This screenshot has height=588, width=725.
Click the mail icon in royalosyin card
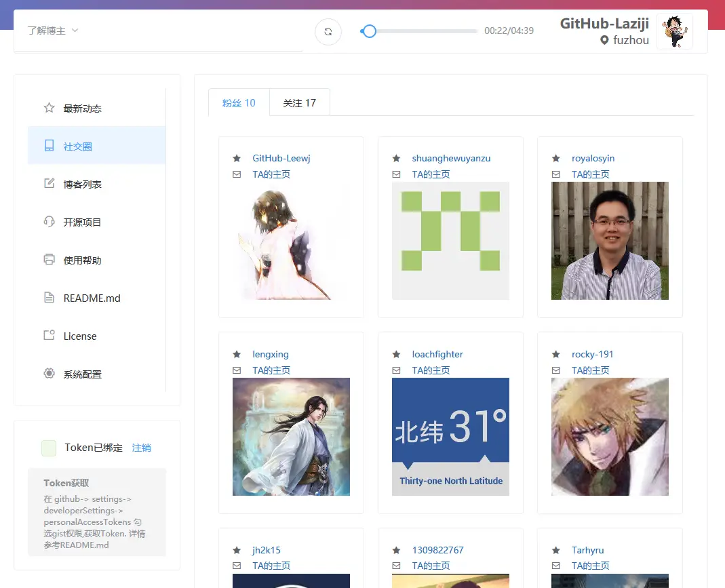pos(555,174)
